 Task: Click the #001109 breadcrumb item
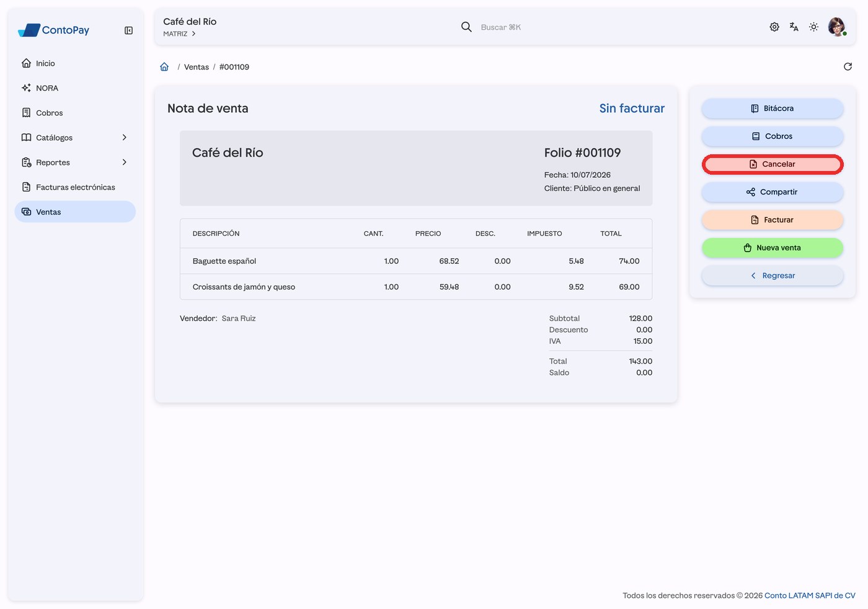point(234,67)
